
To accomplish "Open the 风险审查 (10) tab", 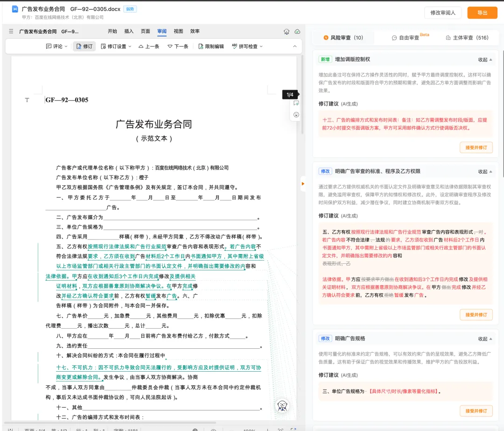I will pos(343,38).
